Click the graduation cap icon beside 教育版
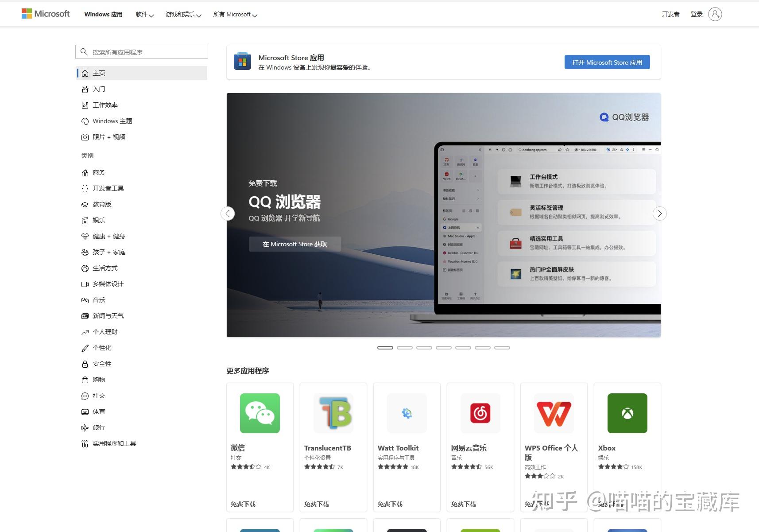759x532 pixels. (85, 204)
